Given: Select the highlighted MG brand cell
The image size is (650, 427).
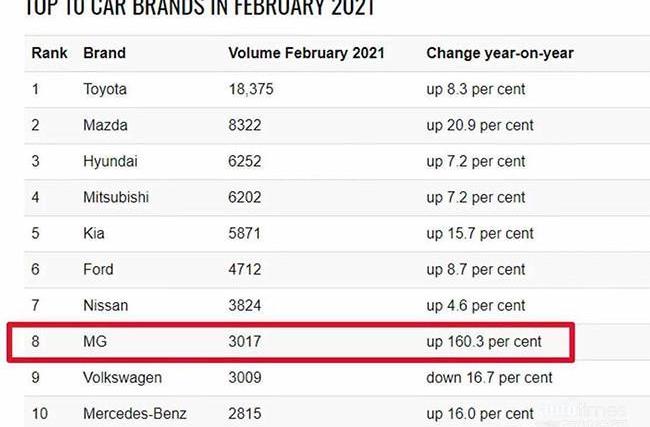Looking at the screenshot, I should click(95, 341).
